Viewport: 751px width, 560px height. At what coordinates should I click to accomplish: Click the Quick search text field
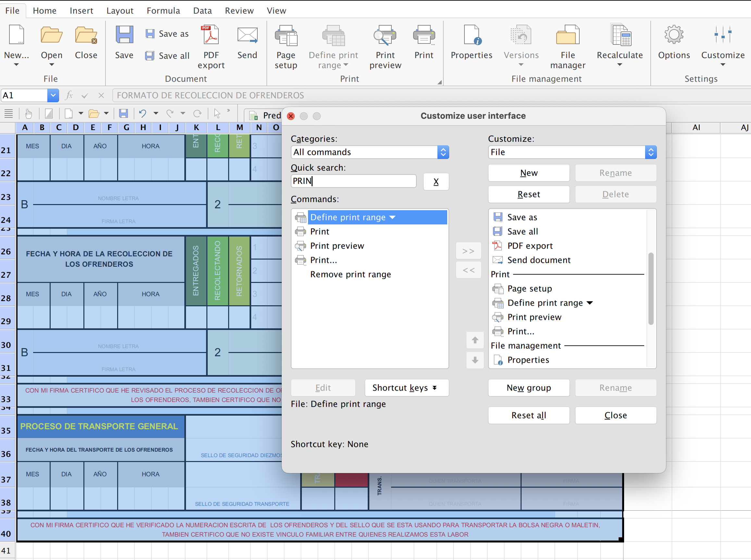[353, 181]
